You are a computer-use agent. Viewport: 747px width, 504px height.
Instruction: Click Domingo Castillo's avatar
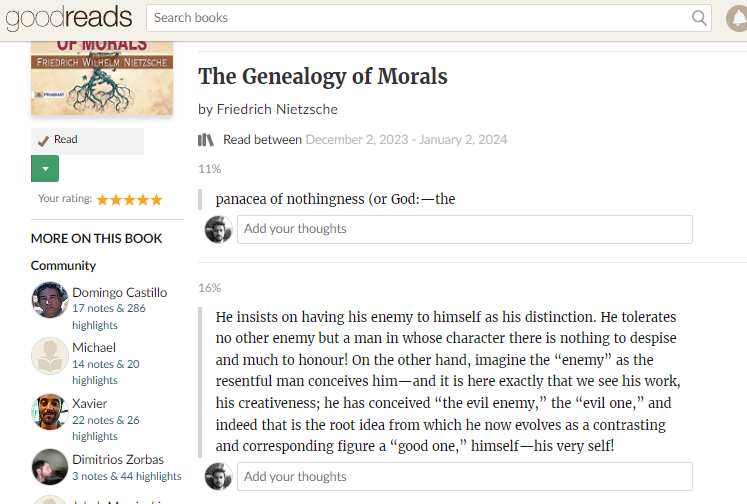(49, 300)
